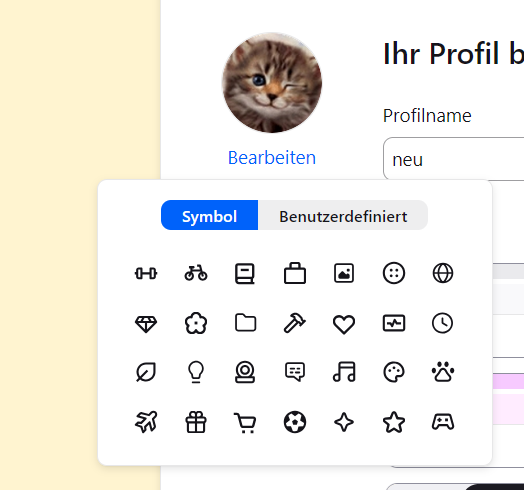Select the pulse monitor symbol
Viewport: 524px width, 490px height.
click(x=394, y=323)
